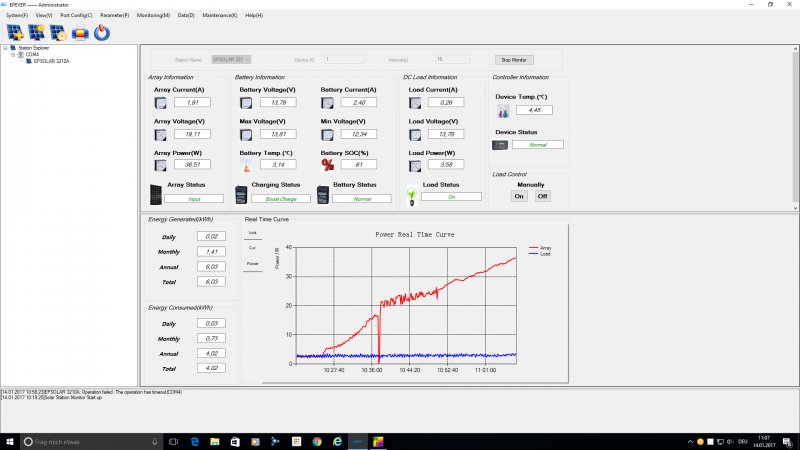Click the Interval(s) input field
Viewport: 800px width, 450px height.
(452, 60)
